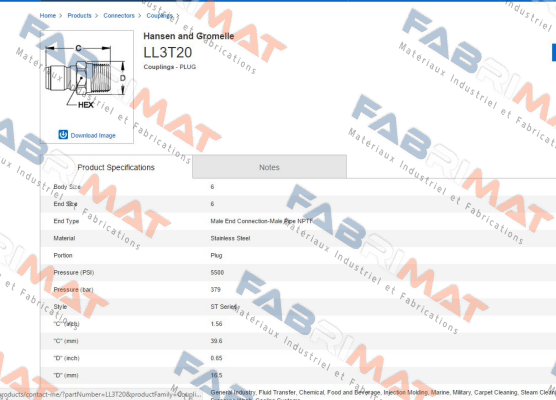Click the "C" (mm) label

tap(66, 341)
